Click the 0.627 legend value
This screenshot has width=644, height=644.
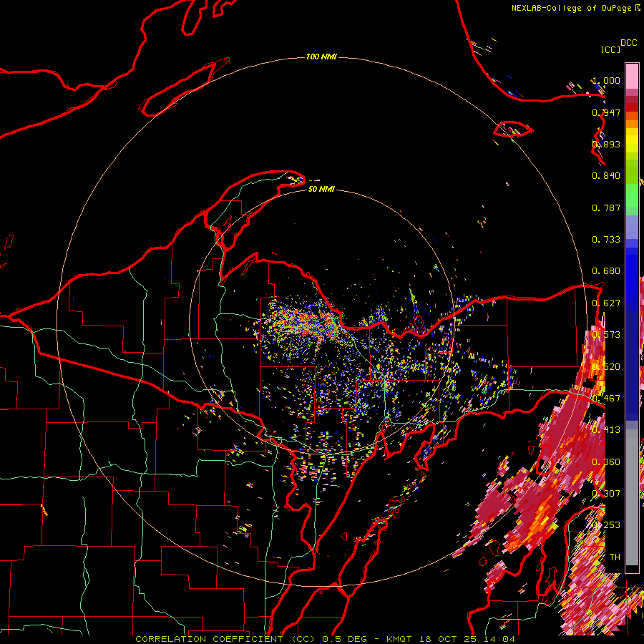[606, 303]
